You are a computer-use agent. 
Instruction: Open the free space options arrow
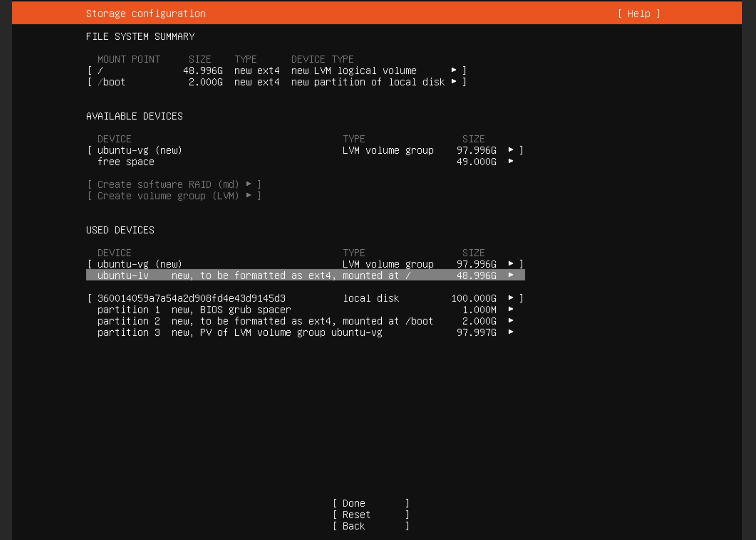[511, 162]
